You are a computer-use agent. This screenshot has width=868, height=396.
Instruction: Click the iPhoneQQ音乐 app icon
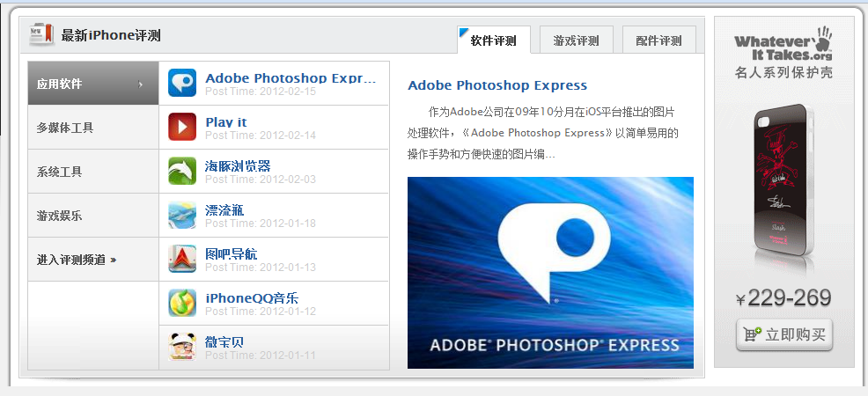pyautogui.click(x=182, y=303)
